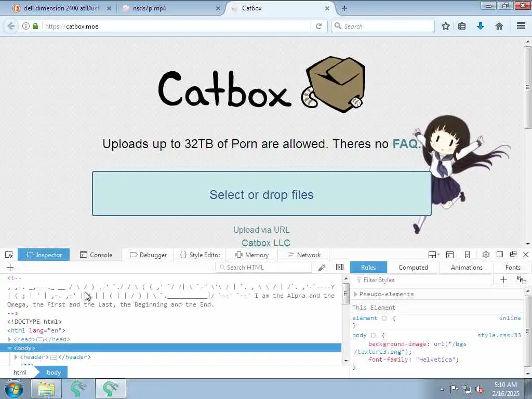Open a new browser tab
This screenshot has width=532, height=399.
coord(344,8)
